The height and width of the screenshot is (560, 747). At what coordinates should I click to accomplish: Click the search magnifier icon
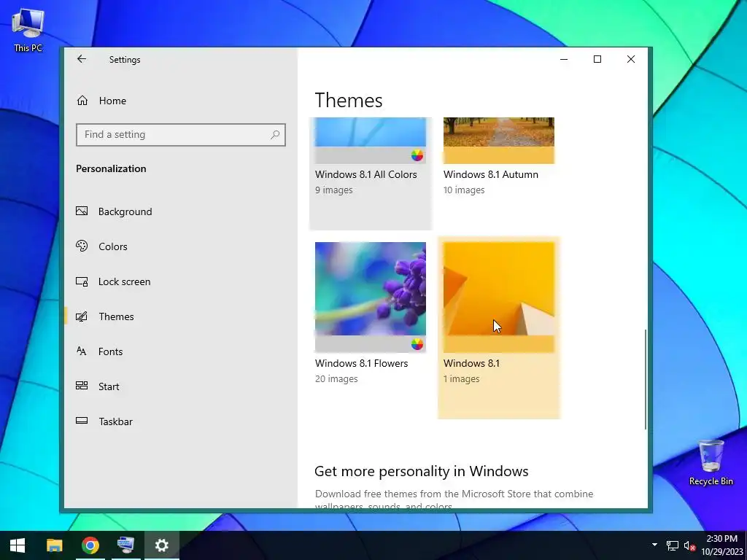(275, 135)
